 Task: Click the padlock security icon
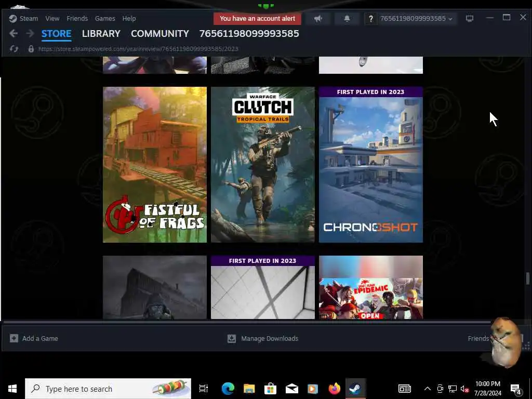[31, 49]
